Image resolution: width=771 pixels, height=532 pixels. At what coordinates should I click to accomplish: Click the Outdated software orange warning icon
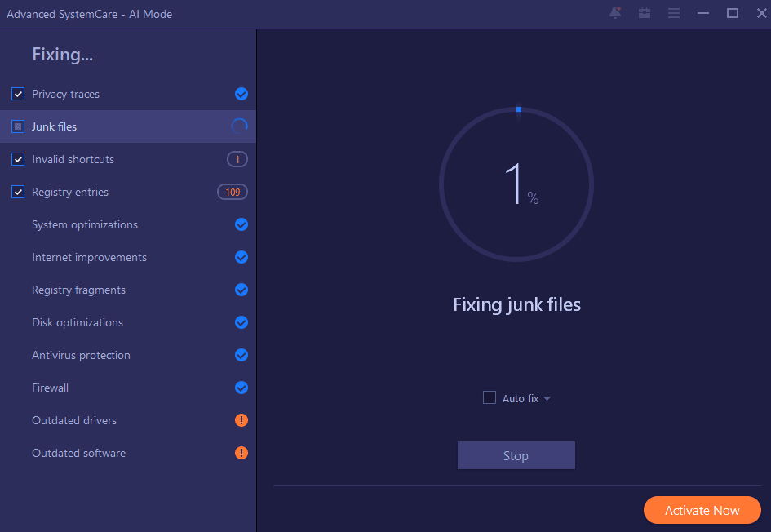(x=241, y=453)
